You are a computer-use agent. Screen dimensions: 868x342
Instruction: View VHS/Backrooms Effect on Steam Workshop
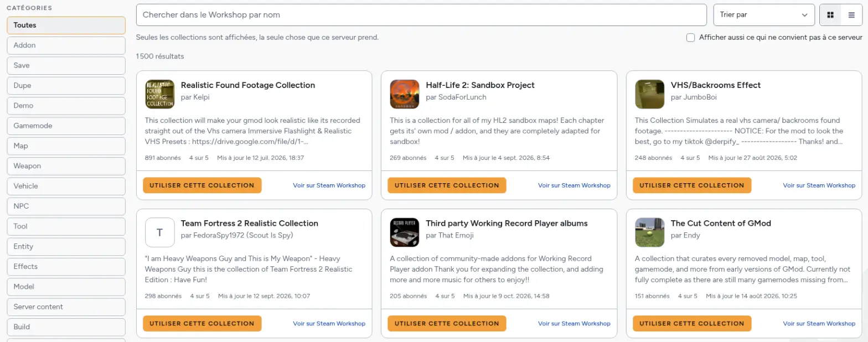tap(819, 185)
